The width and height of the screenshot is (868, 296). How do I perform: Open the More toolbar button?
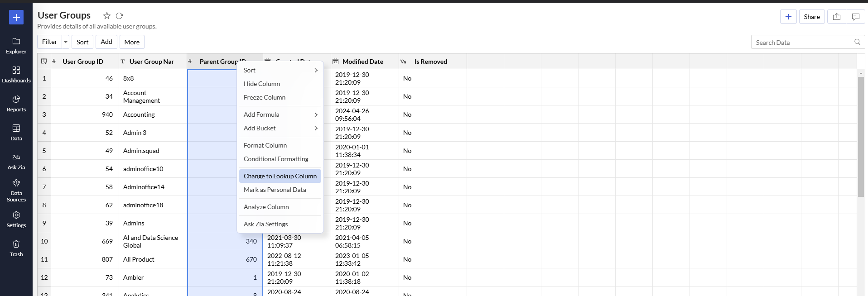pyautogui.click(x=132, y=42)
